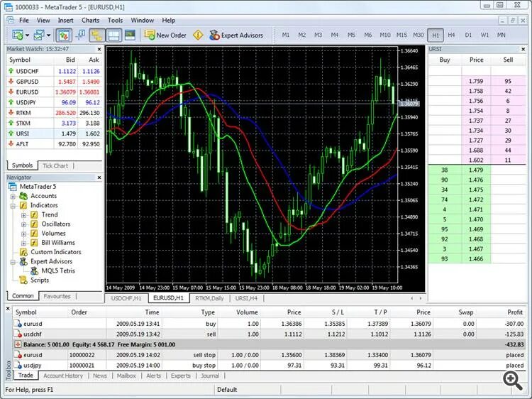532x399 pixels.
Task: Click the Strategy Tester monitor icon
Action: 130,35
